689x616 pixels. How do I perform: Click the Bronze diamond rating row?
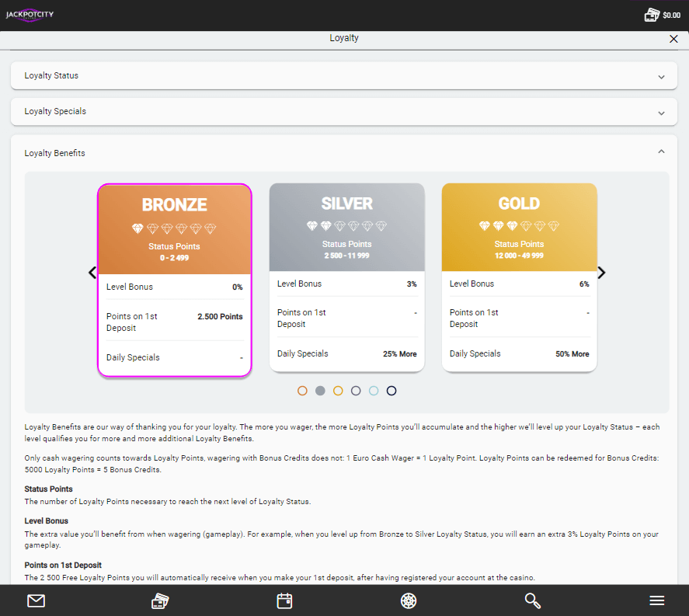[x=174, y=228]
